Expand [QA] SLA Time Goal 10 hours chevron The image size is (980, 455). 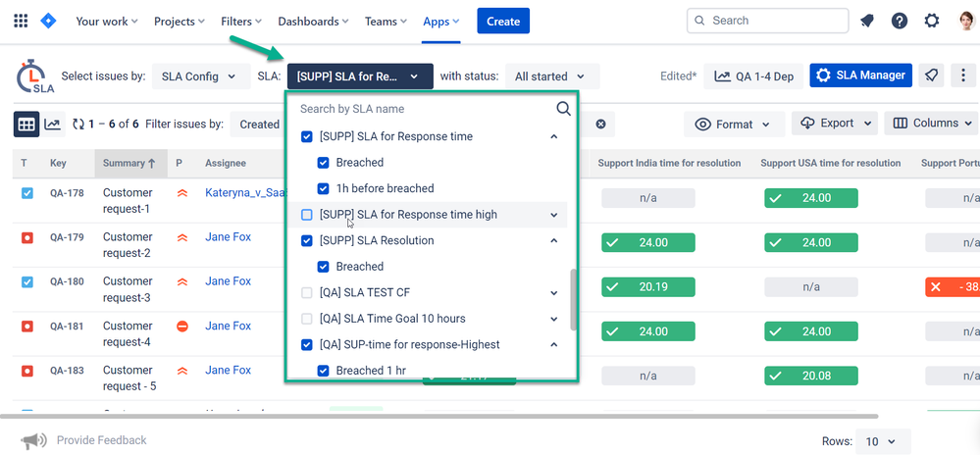coord(553,319)
